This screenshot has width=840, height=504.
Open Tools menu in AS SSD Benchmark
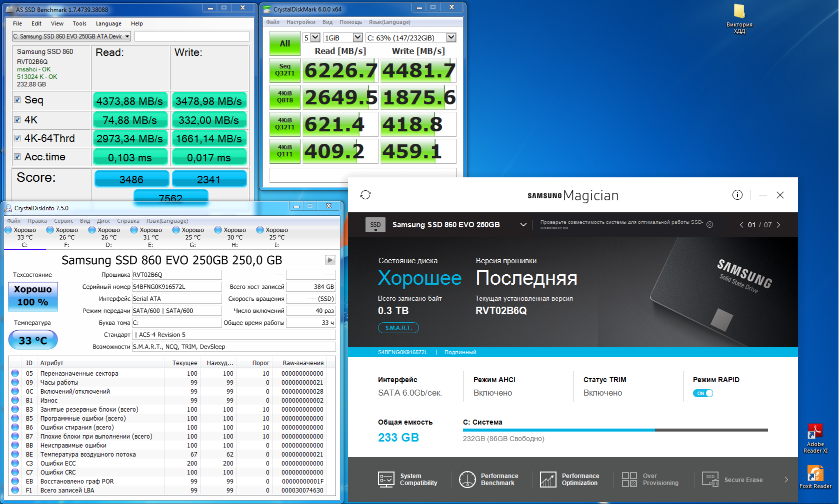point(79,23)
